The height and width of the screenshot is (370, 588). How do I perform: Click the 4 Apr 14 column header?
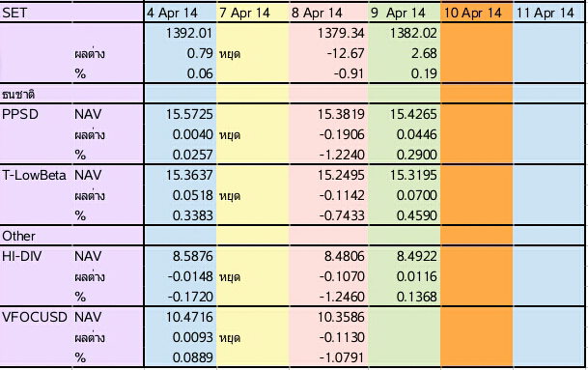point(181,13)
